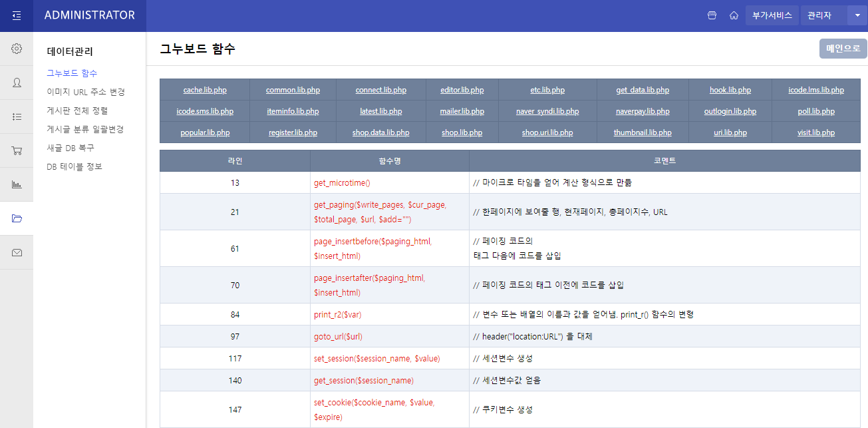Image resolution: width=868 pixels, height=428 pixels.
Task: Click the naverpay.lib.php link
Action: pos(642,111)
